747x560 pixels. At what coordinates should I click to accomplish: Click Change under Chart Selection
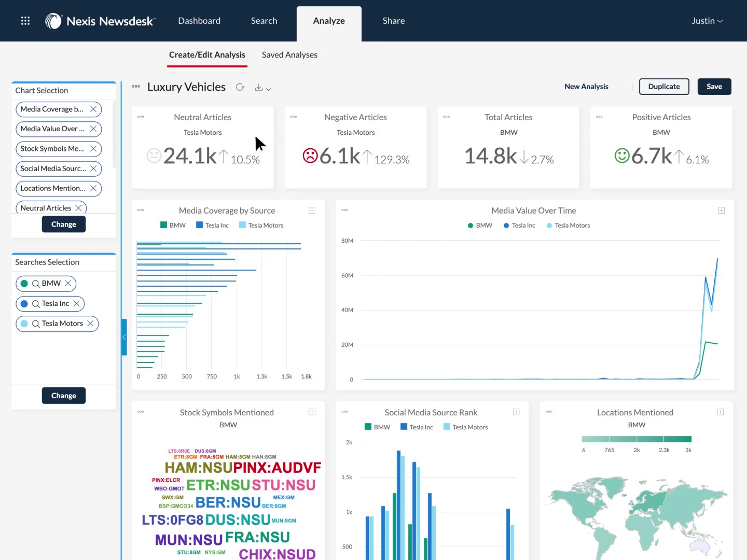pyautogui.click(x=64, y=225)
